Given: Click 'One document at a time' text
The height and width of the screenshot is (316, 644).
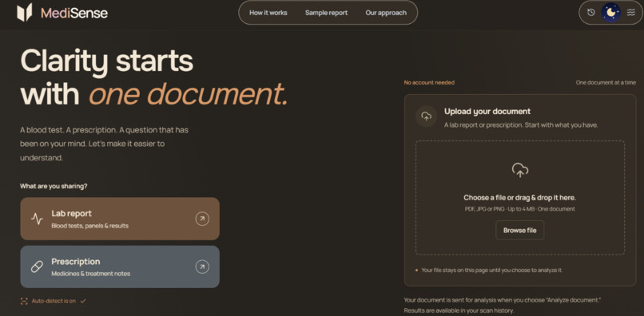Looking at the screenshot, I should [606, 82].
